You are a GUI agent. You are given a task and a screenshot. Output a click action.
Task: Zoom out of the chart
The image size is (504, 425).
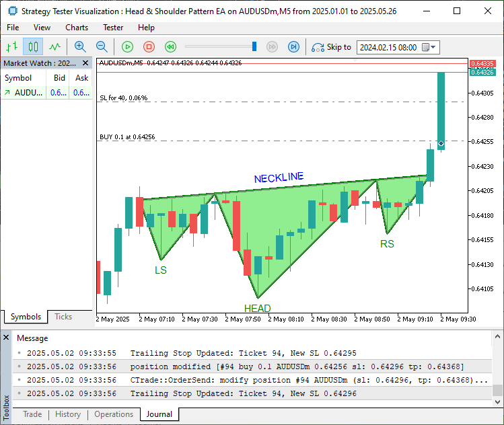(x=102, y=47)
